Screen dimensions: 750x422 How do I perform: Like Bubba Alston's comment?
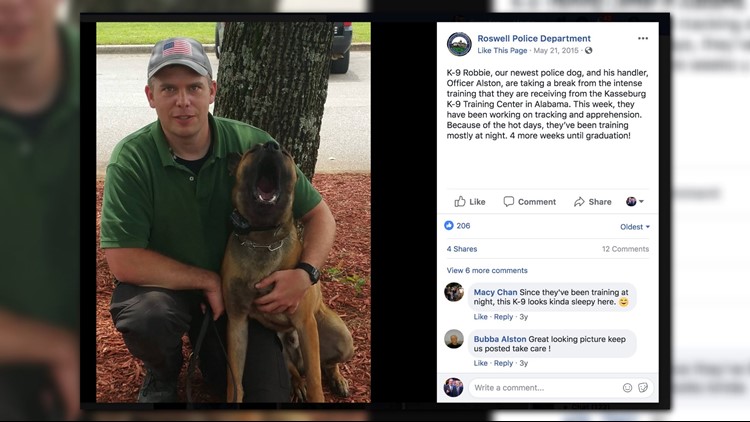pos(480,363)
